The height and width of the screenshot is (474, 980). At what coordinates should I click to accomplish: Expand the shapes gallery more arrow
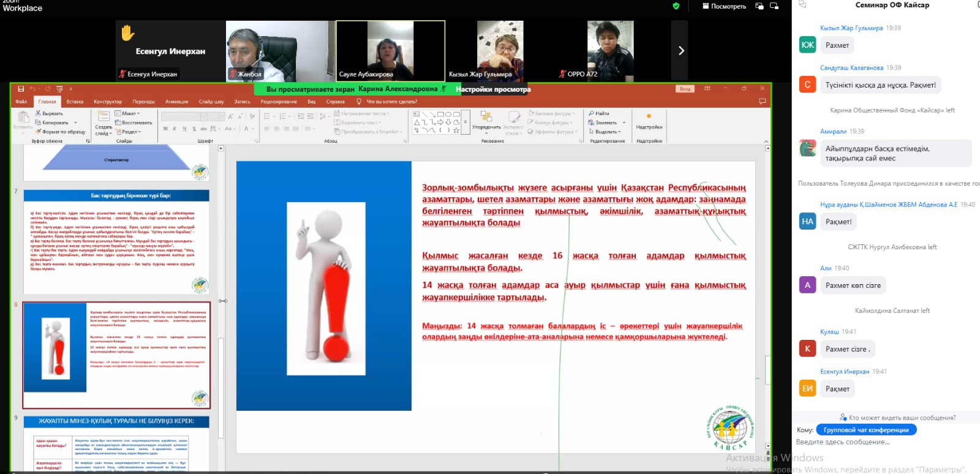(x=466, y=122)
